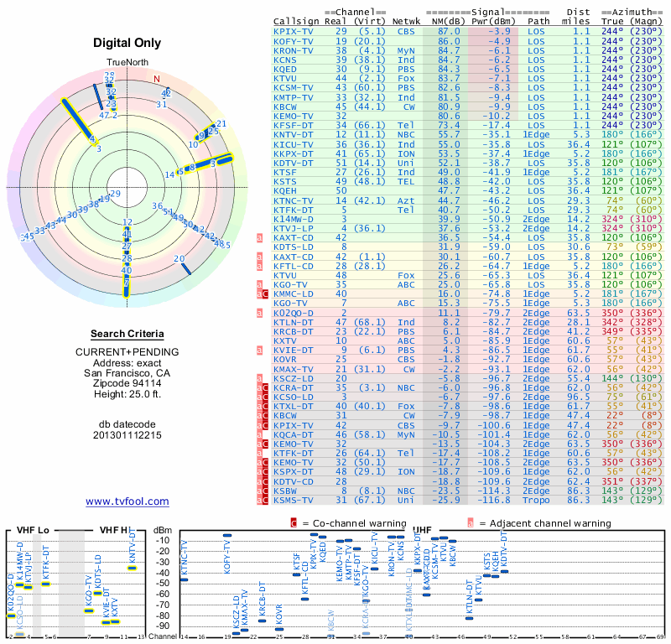Click warning icon beside K02QO-D row

pyautogui.click(x=259, y=314)
